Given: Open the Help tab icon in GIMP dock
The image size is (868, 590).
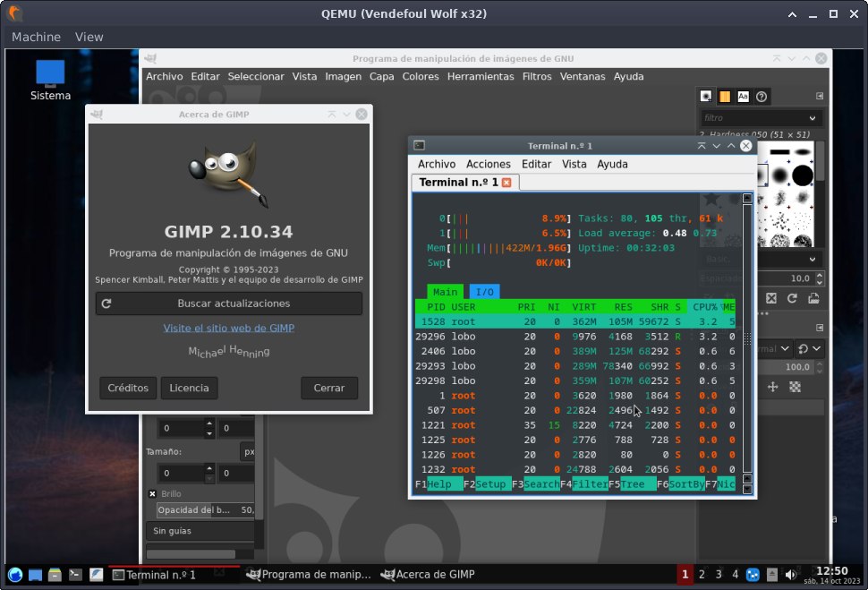Looking at the screenshot, I should (762, 97).
